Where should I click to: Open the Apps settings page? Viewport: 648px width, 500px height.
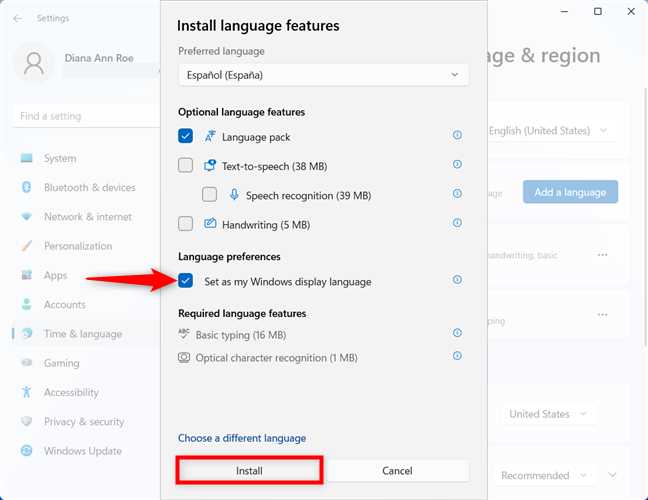tap(87, 276)
